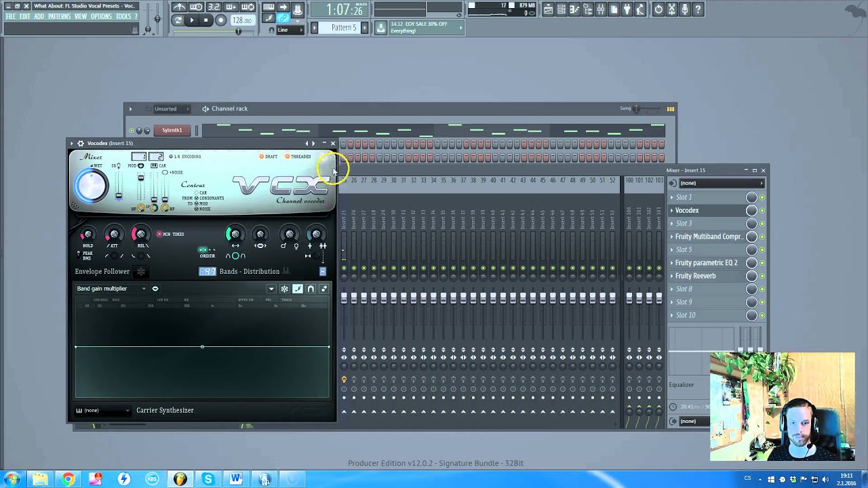Open Vocodex plugin options gear icon
Image resolution: width=868 pixels, height=488 pixels.
point(81,143)
